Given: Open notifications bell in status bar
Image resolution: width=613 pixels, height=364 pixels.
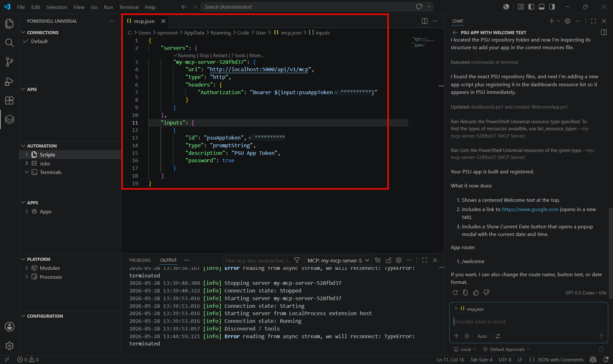Looking at the screenshot, I should coord(606,360).
